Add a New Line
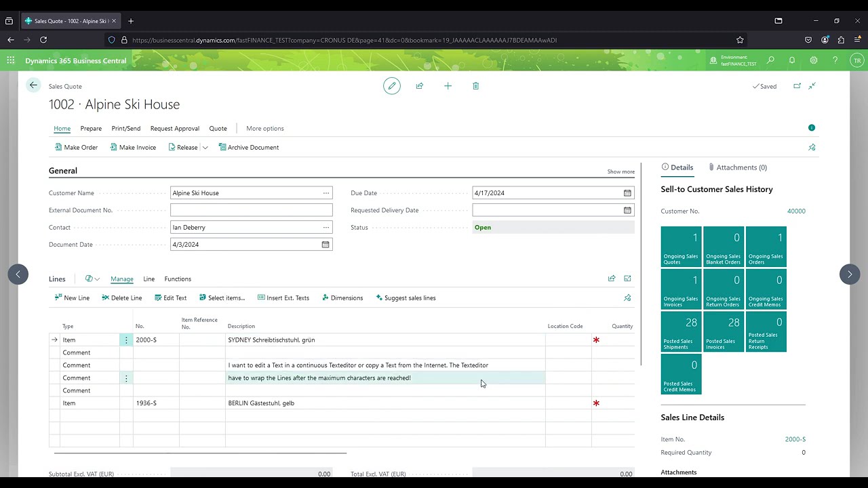 pyautogui.click(x=72, y=298)
